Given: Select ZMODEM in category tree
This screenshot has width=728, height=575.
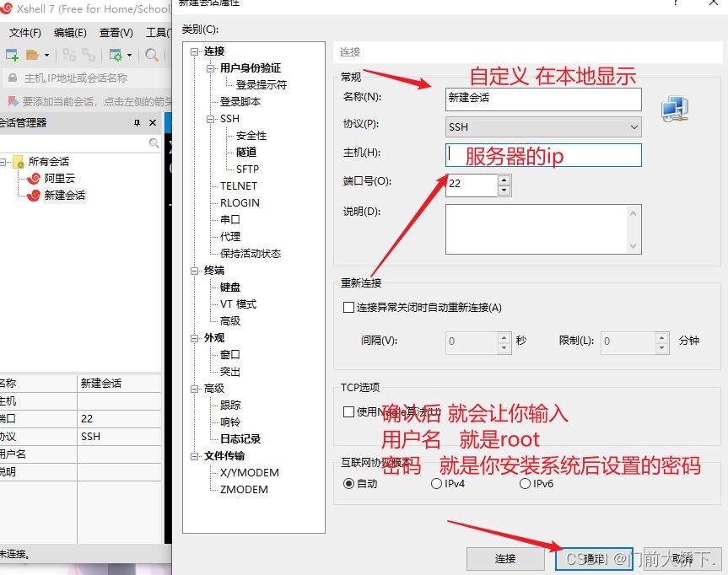Looking at the screenshot, I should [x=244, y=490].
